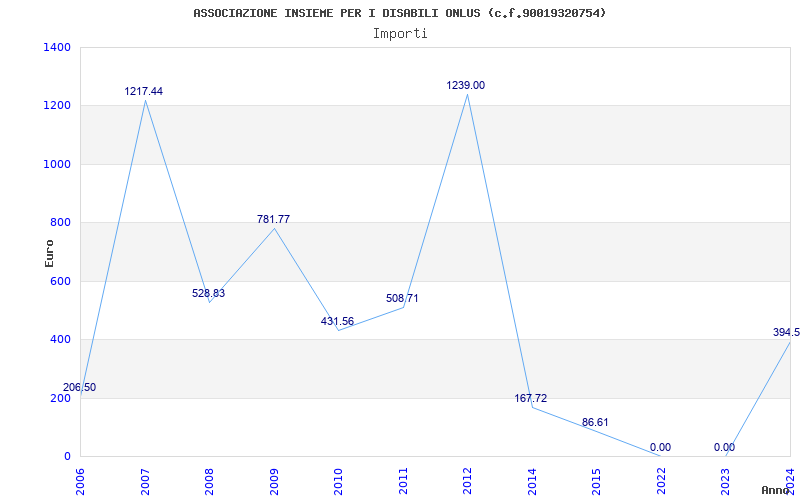Viewport: 800px width, 500px height.
Task: Click the 1217.44 data label
Action: coord(144,91)
